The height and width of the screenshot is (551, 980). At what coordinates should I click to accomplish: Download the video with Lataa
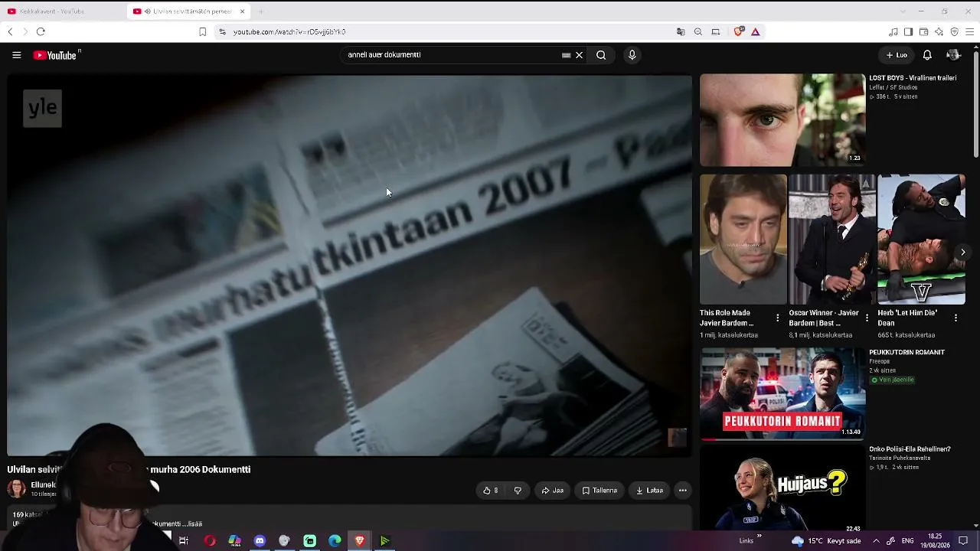click(x=649, y=491)
